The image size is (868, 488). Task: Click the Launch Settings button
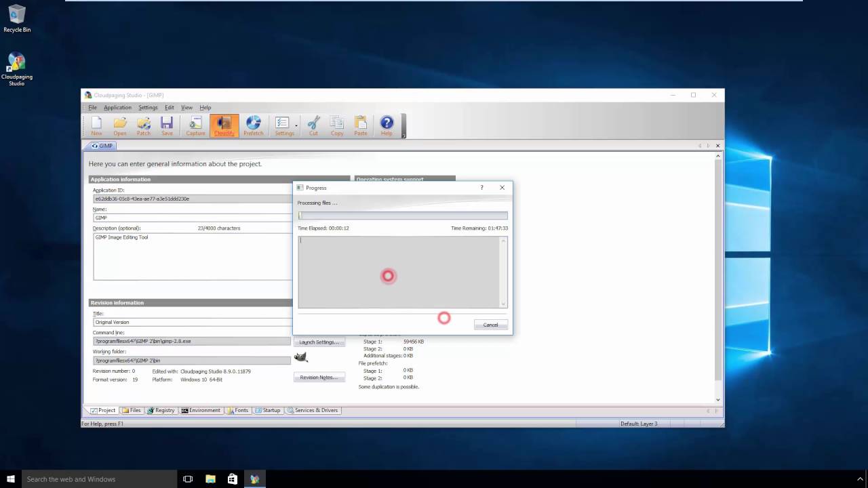point(319,342)
